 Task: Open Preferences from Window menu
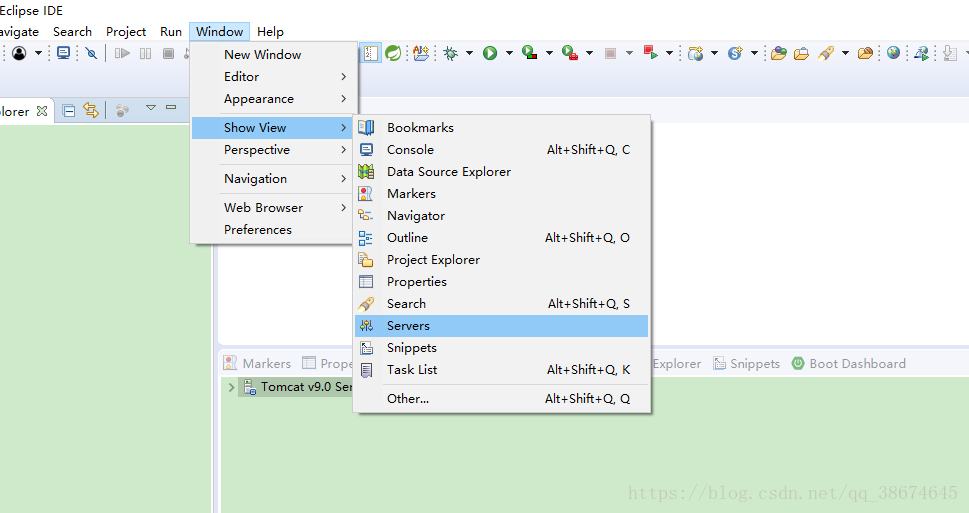(x=272, y=229)
